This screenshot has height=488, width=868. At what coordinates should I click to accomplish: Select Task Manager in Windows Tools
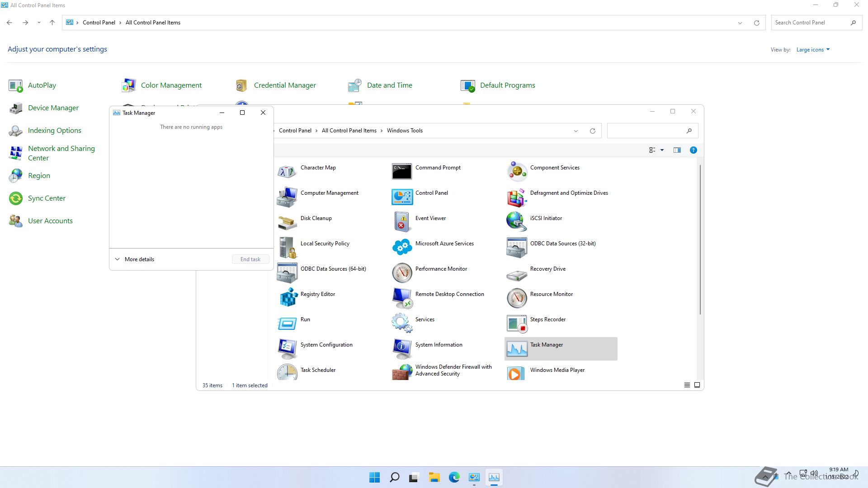point(561,349)
